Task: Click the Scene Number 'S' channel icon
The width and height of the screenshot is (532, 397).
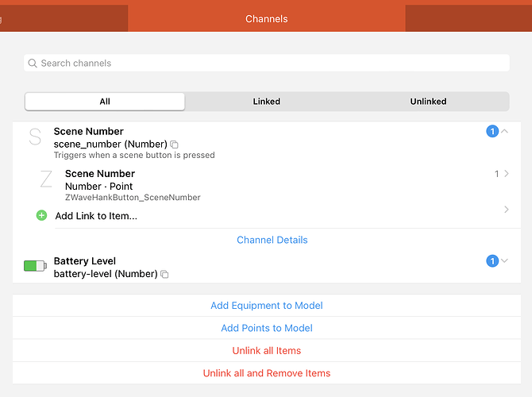Action: 35,137
